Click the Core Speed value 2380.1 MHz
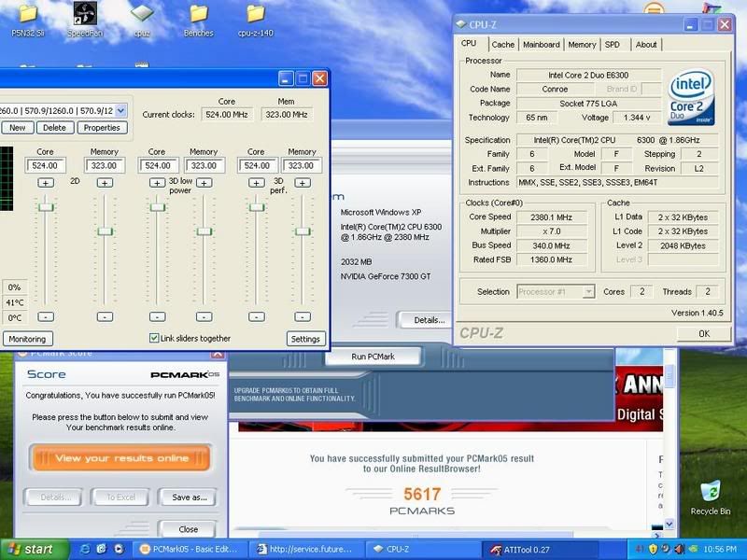Viewport: 747px width, 560px height. click(x=551, y=217)
